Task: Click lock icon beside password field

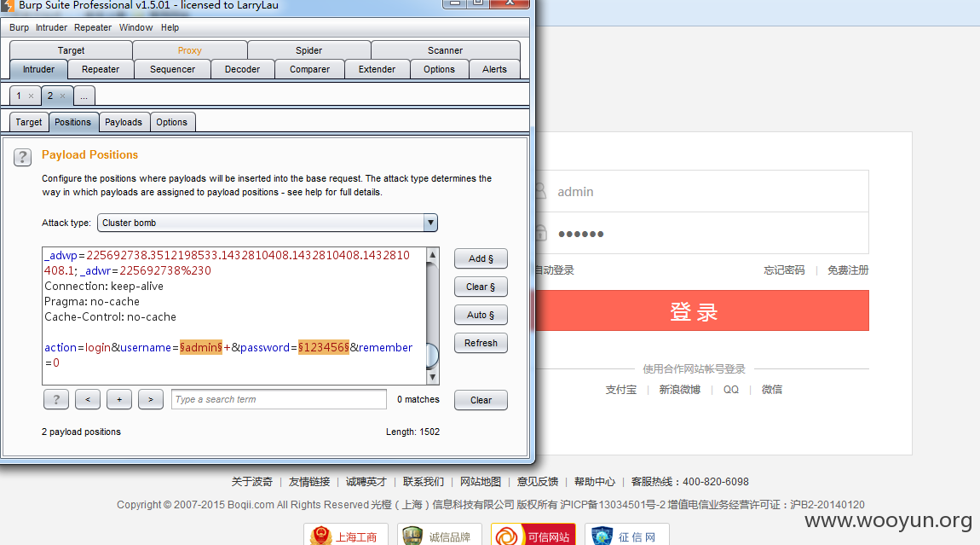Action: coord(540,233)
